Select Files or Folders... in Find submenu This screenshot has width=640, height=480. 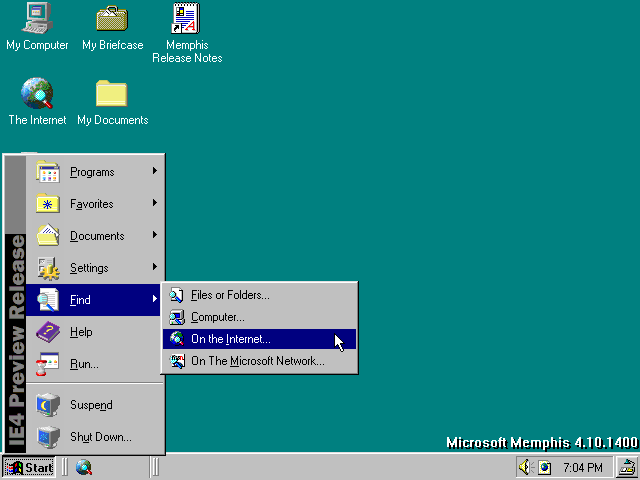tap(260, 295)
